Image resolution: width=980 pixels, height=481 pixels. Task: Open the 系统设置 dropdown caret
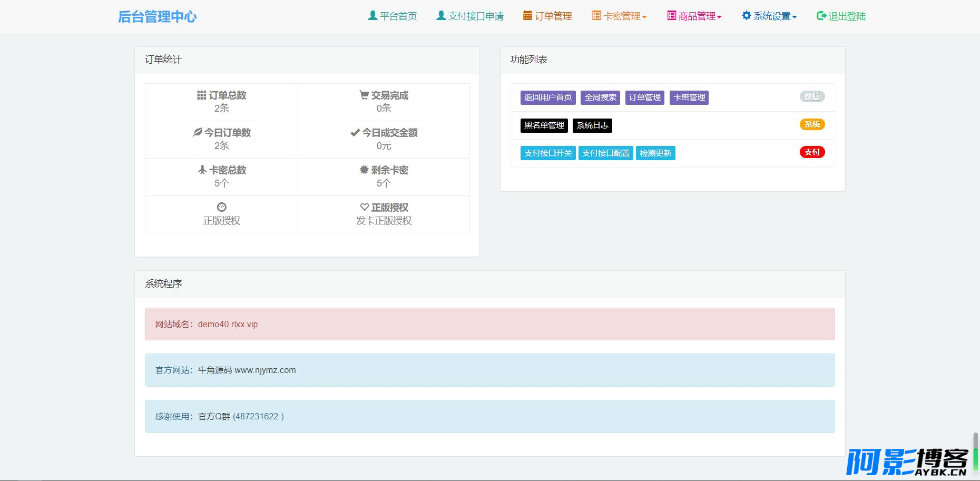point(795,17)
